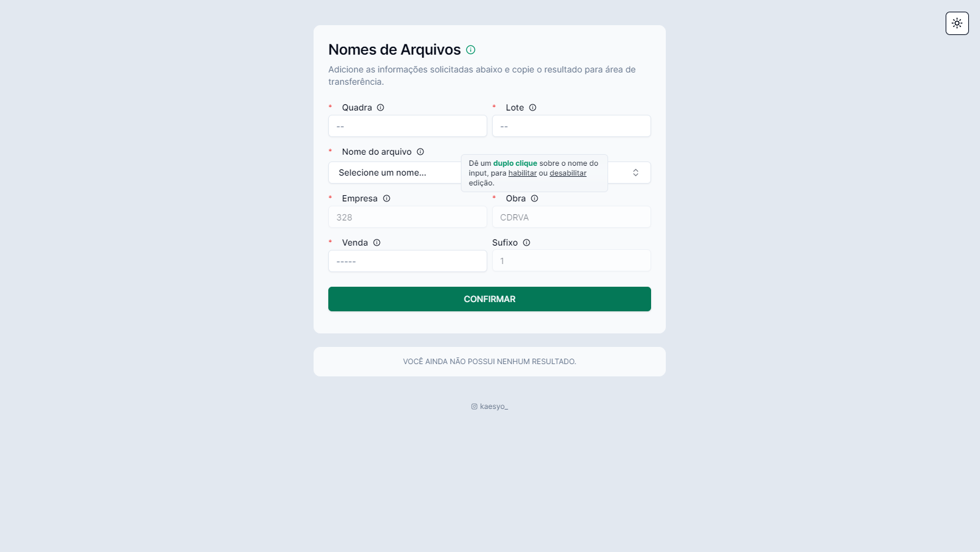Toggle the light/dark theme with the sun icon

click(x=956, y=23)
